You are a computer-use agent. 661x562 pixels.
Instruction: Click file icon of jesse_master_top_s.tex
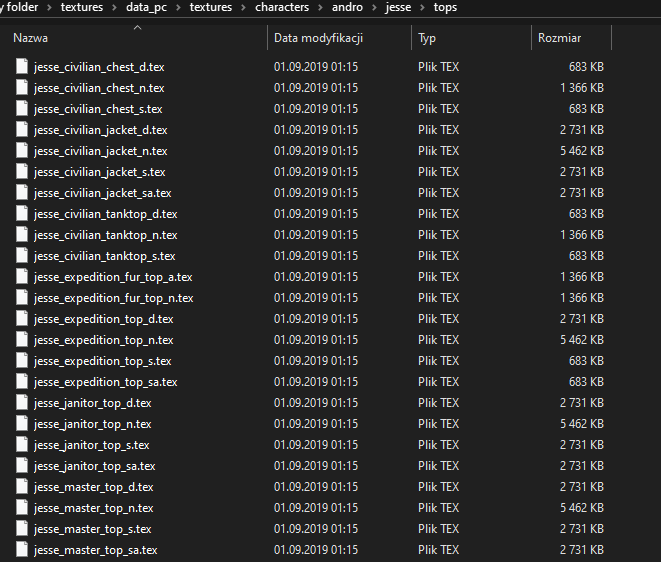pos(22,529)
